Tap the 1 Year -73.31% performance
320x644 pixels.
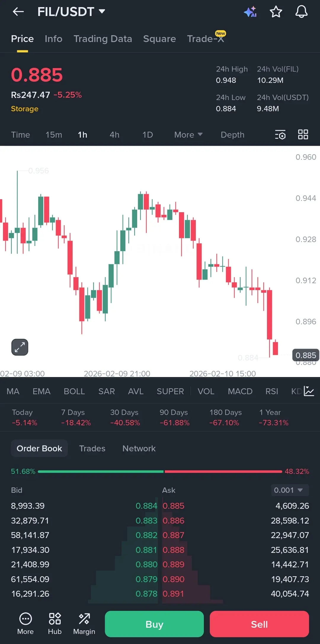(x=273, y=417)
